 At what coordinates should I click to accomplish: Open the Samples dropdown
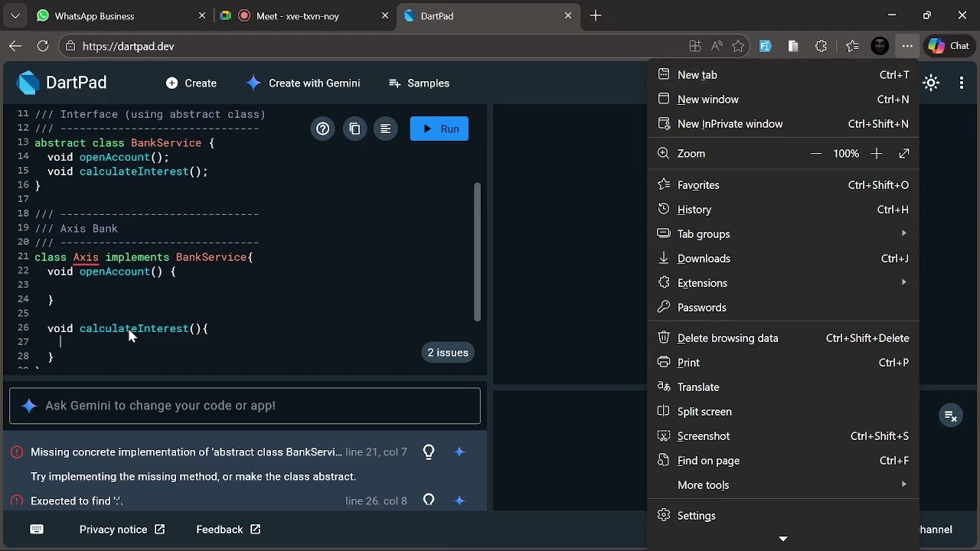point(419,83)
